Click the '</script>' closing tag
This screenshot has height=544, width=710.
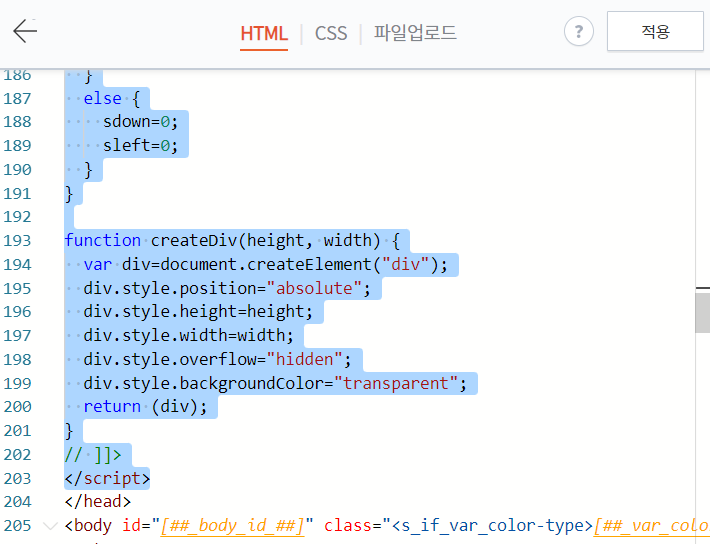(107, 478)
